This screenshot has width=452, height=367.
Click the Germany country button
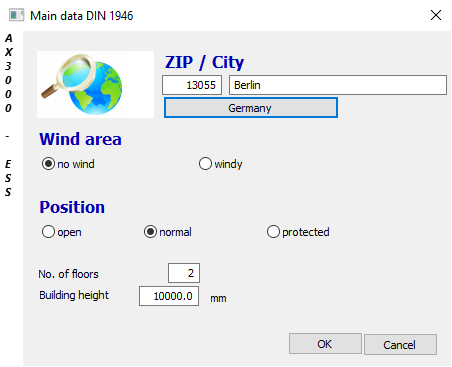(x=251, y=108)
